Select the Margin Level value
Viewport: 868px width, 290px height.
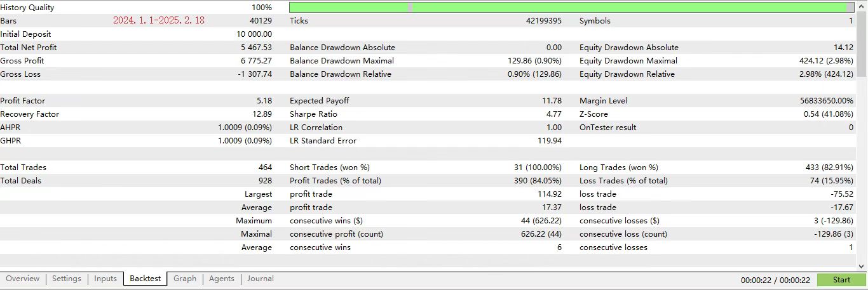(818, 101)
